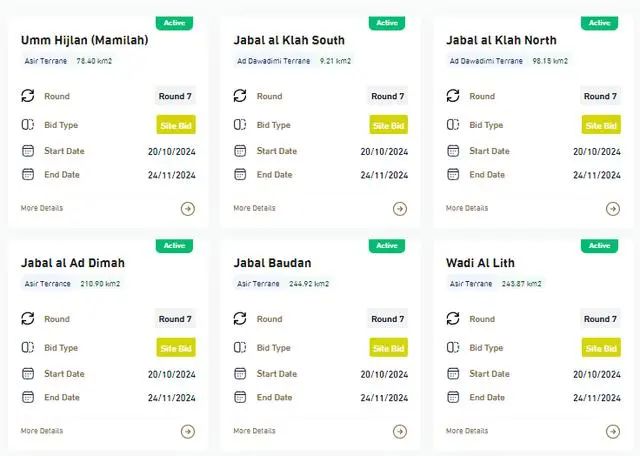Select Asir Terrane tag under Wadi Al Lith
Viewport: 640px width, 456px height.
pyautogui.click(x=471, y=284)
